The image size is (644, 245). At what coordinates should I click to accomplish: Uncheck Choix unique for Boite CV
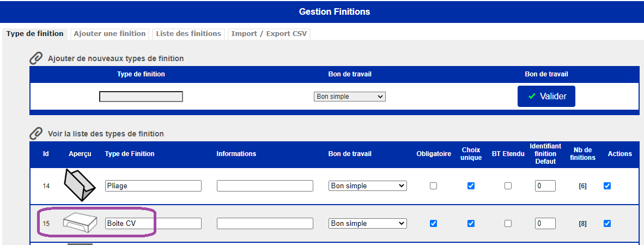[471, 224]
